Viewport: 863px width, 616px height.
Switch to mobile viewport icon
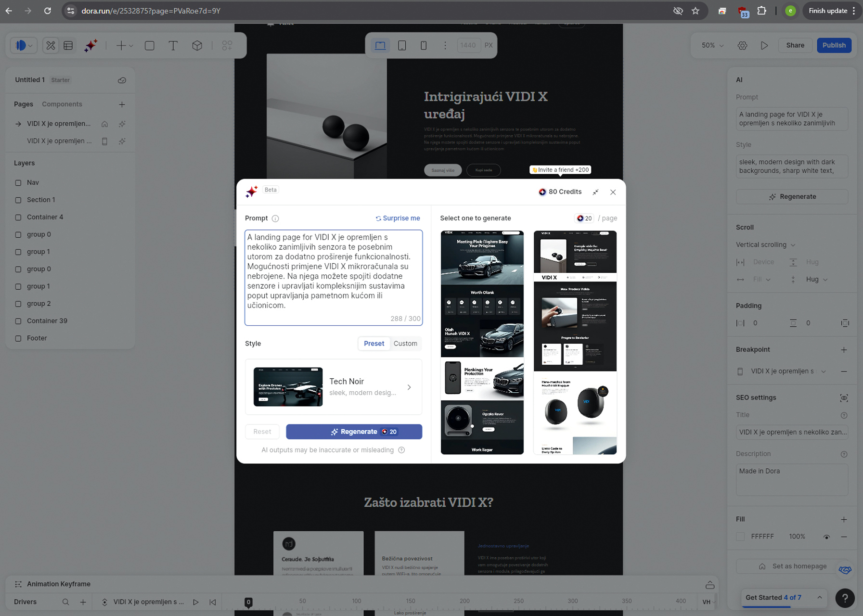(x=424, y=45)
